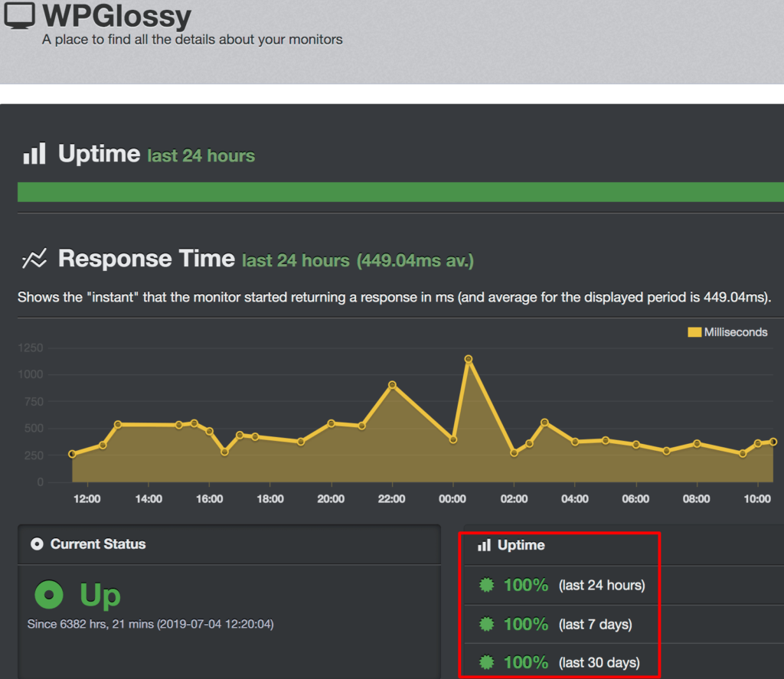Click 100% value for last 30 days

525,662
